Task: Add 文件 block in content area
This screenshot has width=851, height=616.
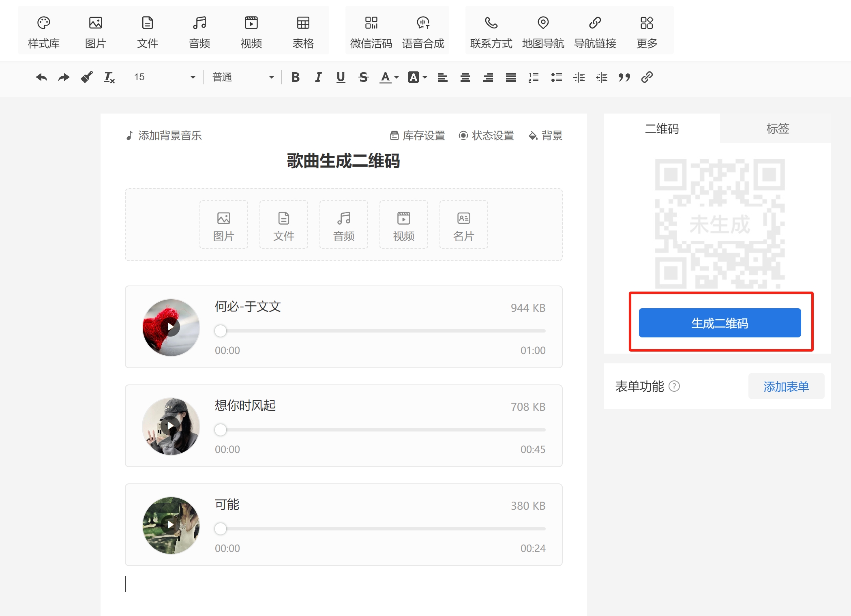Action: pos(284,225)
